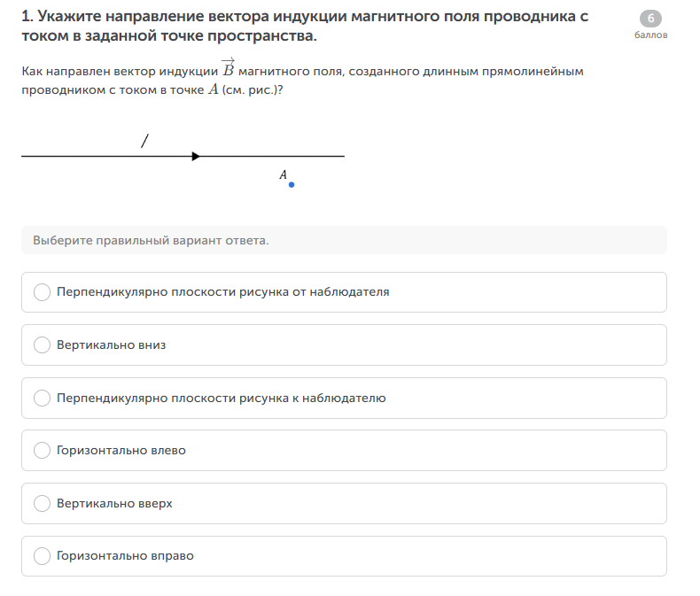
Task: Check the "Горизонтально вправо" radio button
Action: (x=42, y=557)
